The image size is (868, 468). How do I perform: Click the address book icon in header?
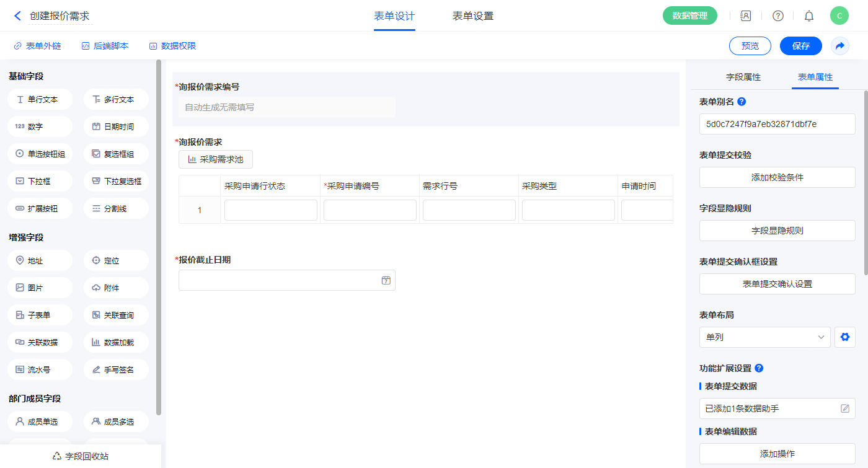tap(746, 16)
